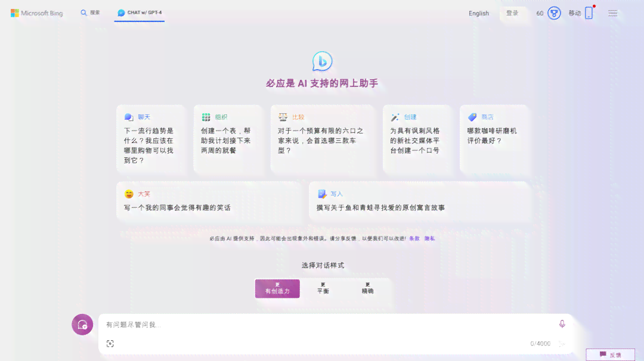644x361 pixels.
Task: Open the 隐私 privacy link
Action: click(x=429, y=238)
